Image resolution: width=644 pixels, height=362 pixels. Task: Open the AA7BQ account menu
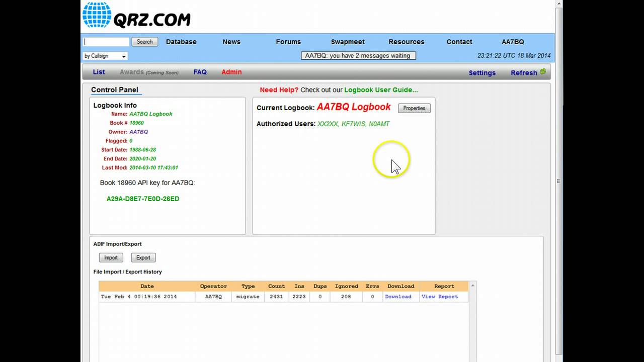[x=513, y=42]
